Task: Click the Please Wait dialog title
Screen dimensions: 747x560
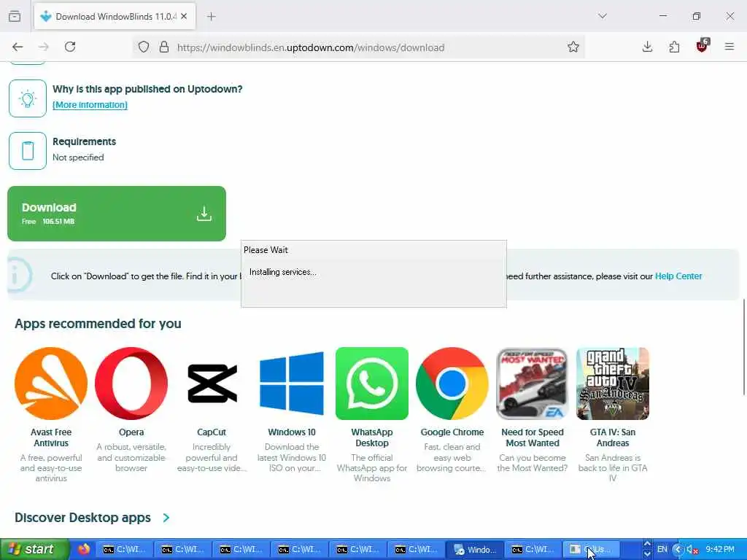Action: click(x=266, y=250)
